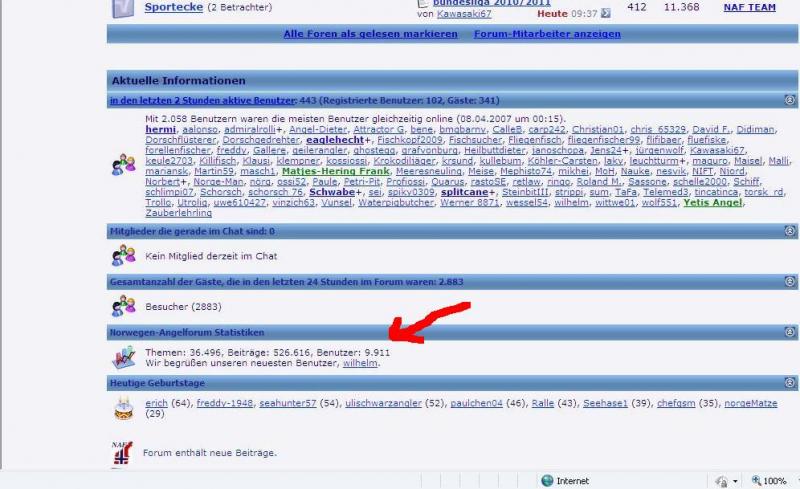Viewport: 800px width, 489px height.
Task: Click the forum statistics chart icon
Action: (123, 358)
